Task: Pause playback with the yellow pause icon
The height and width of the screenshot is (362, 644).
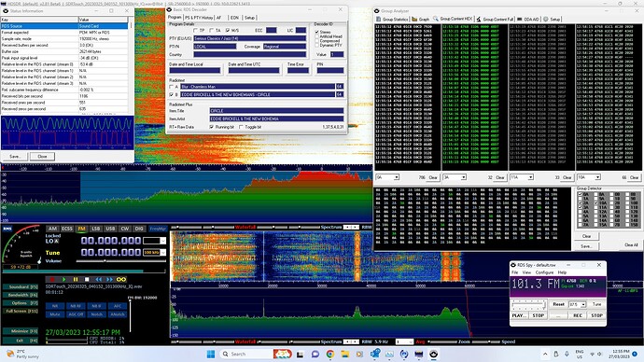Action: click(76, 279)
